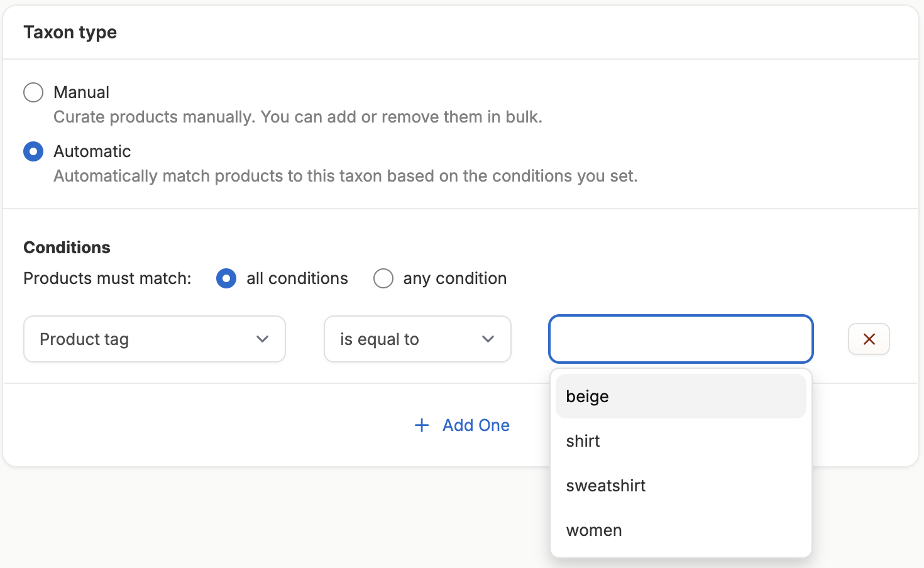Image resolution: width=924 pixels, height=568 pixels.
Task: Click the chevron arrow beside 'is equal to'
Action: (x=488, y=339)
